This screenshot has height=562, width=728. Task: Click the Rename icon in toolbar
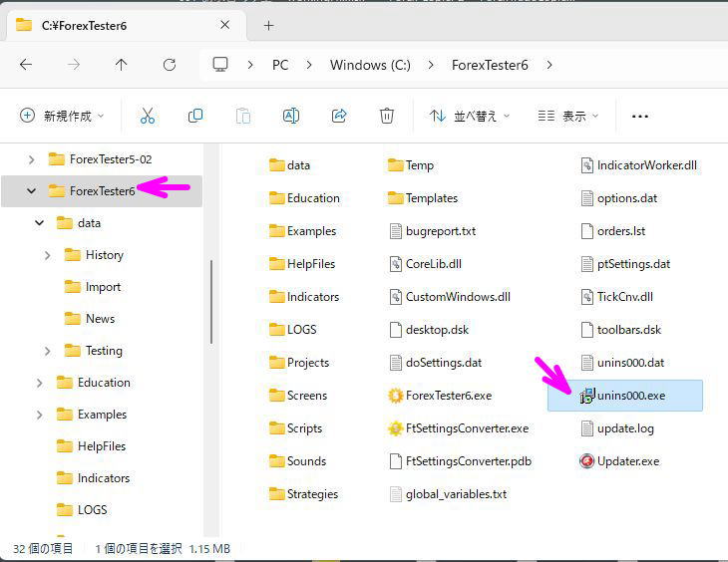pyautogui.click(x=291, y=116)
